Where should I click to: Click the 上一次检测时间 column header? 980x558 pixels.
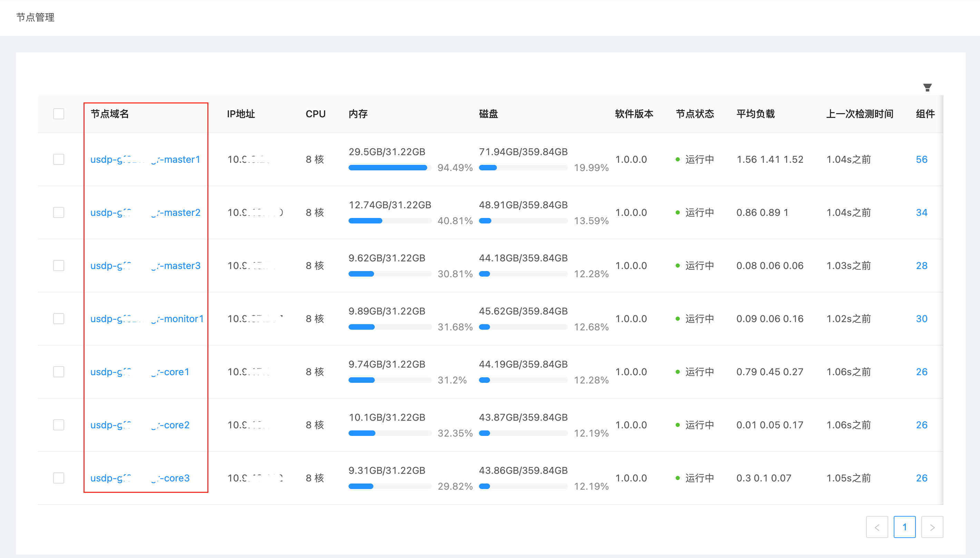click(860, 114)
